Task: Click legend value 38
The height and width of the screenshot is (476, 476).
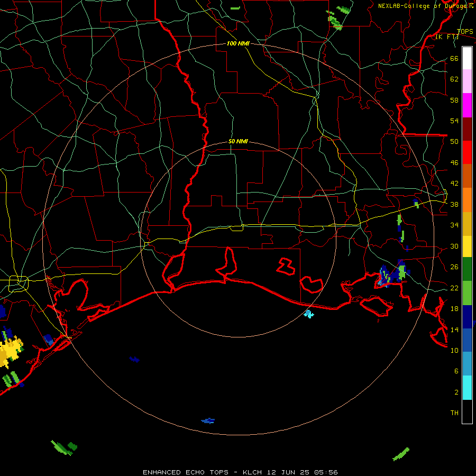Action: click(454, 204)
